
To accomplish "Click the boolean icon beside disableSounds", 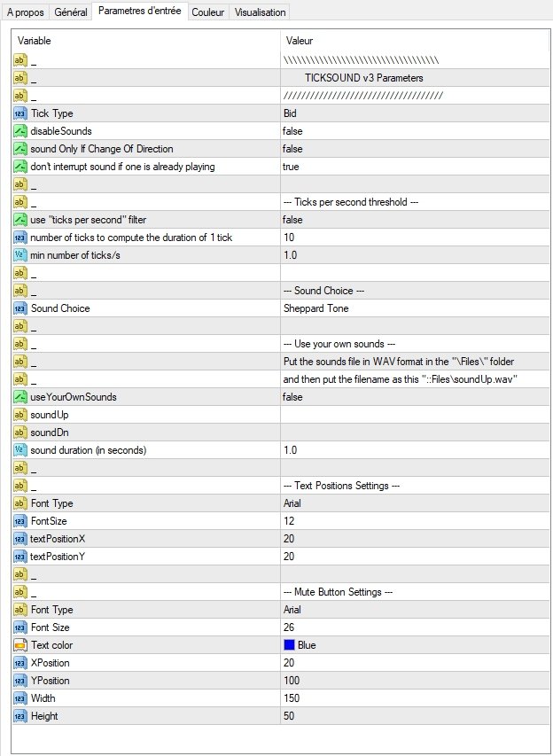I will pyautogui.click(x=20, y=131).
